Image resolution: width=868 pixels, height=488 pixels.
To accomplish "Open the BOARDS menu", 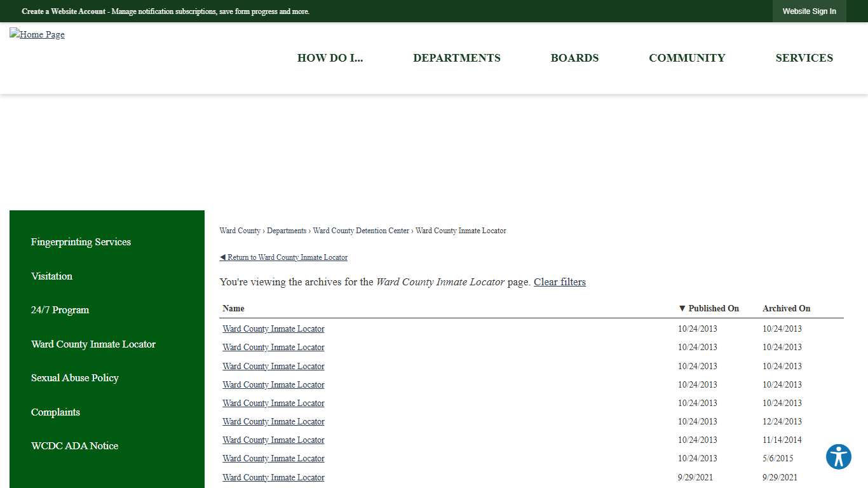I will point(574,58).
